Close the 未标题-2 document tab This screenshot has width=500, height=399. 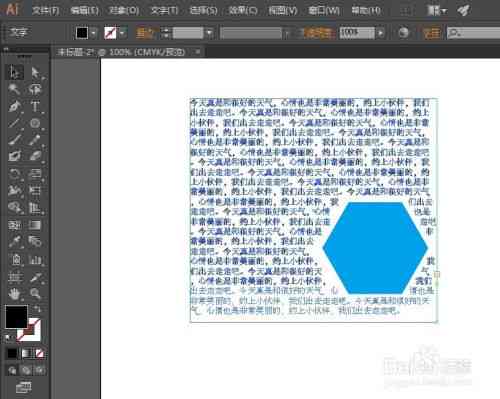[x=198, y=52]
